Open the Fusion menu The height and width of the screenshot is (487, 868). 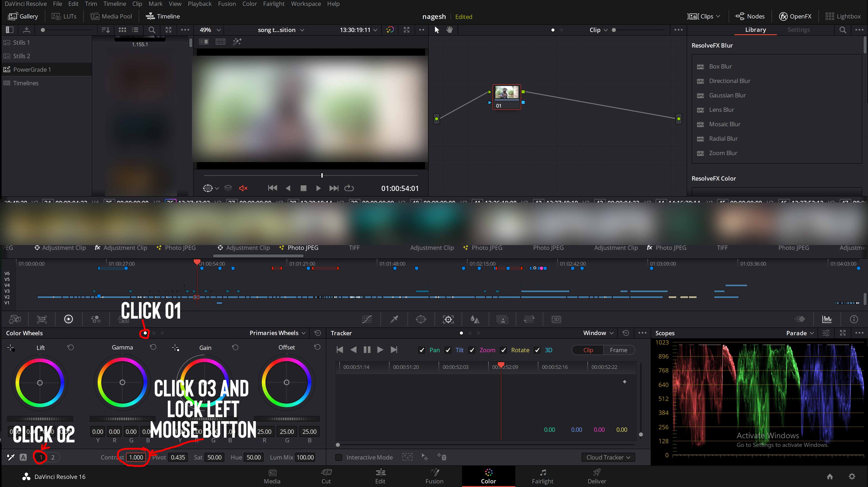coord(227,4)
